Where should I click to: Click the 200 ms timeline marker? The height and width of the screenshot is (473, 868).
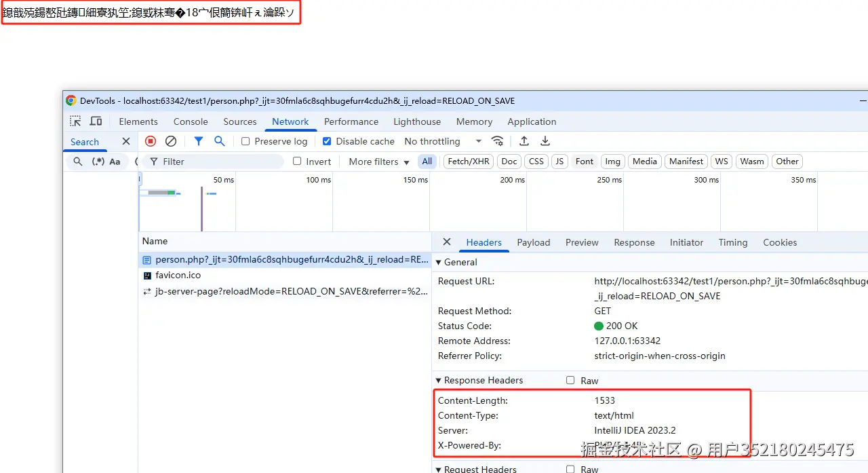tap(513, 180)
